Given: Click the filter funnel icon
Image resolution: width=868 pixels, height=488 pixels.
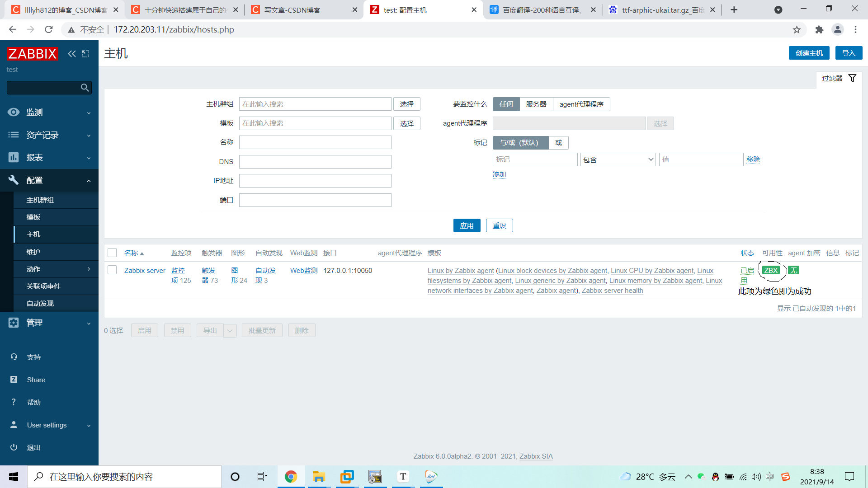Looking at the screenshot, I should [x=852, y=78].
